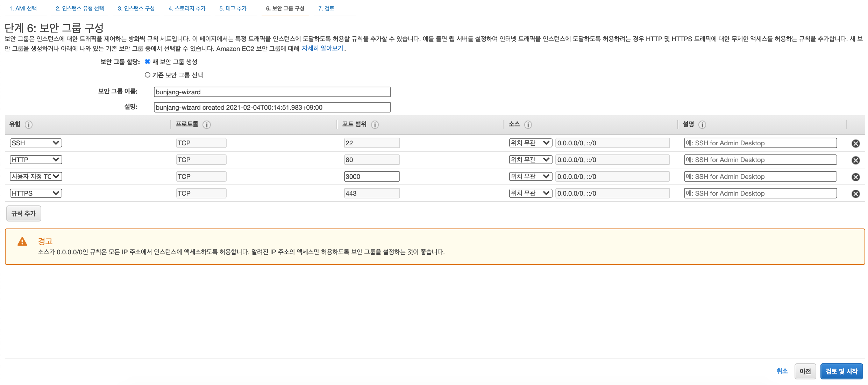Open the HTTPS type dropdown
The image size is (868, 385).
[36, 193]
